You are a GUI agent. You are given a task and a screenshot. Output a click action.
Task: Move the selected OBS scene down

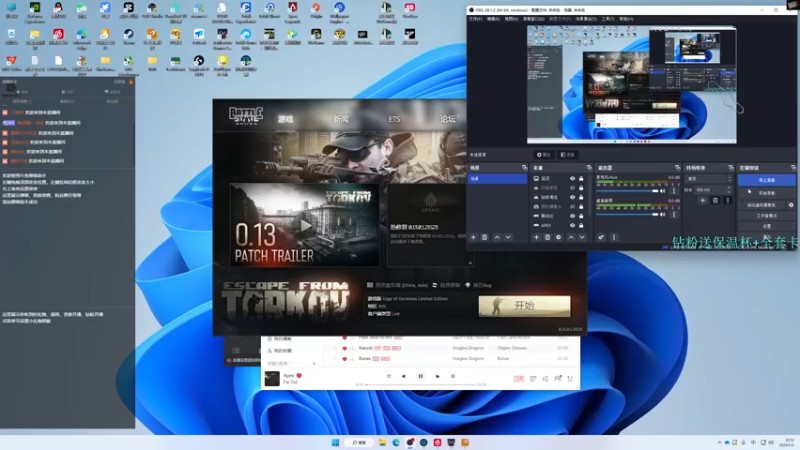tap(508, 237)
